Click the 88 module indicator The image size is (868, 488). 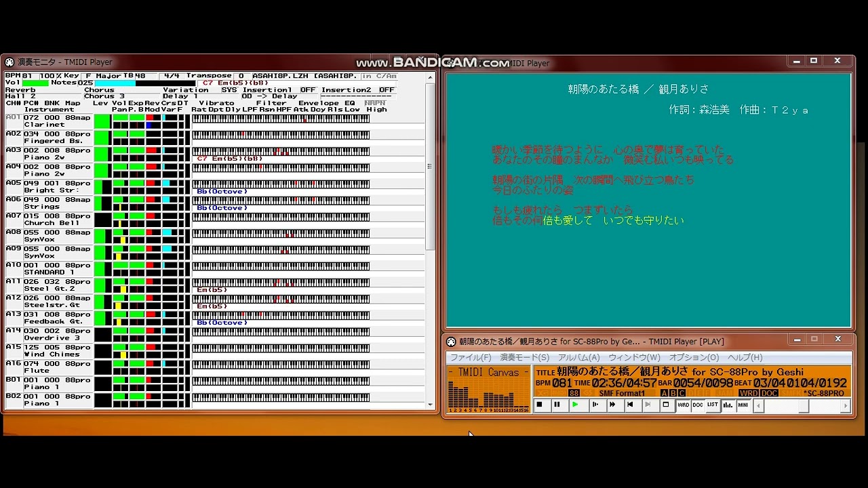click(574, 393)
